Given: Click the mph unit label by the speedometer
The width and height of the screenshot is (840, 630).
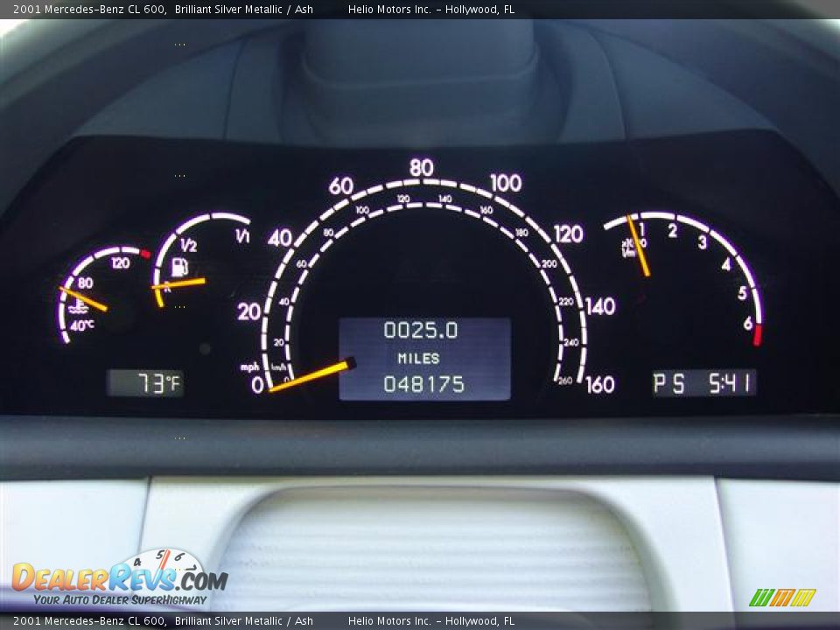Looking at the screenshot, I should 249,367.
